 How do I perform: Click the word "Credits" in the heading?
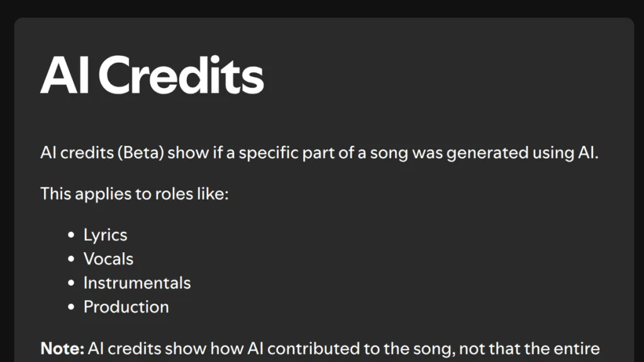pyautogui.click(x=180, y=76)
